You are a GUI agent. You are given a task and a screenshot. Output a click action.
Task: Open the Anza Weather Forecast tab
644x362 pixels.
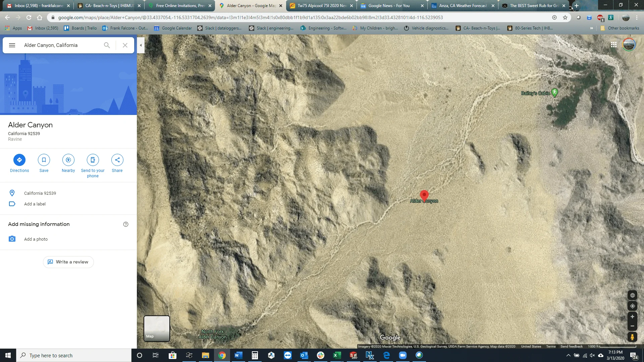pos(463,6)
